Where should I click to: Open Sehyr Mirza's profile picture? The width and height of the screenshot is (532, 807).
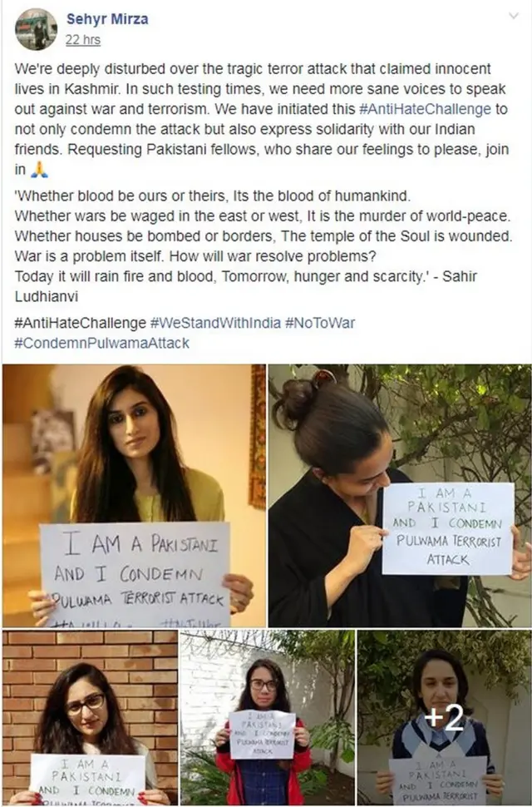click(36, 29)
